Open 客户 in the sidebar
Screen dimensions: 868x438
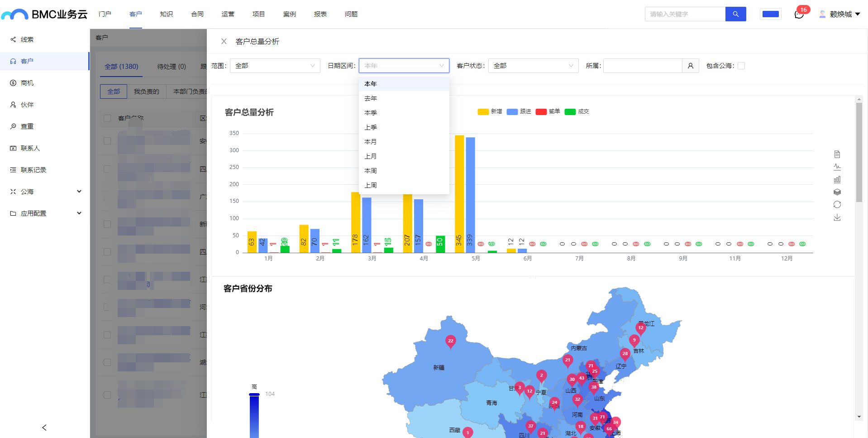click(x=44, y=61)
